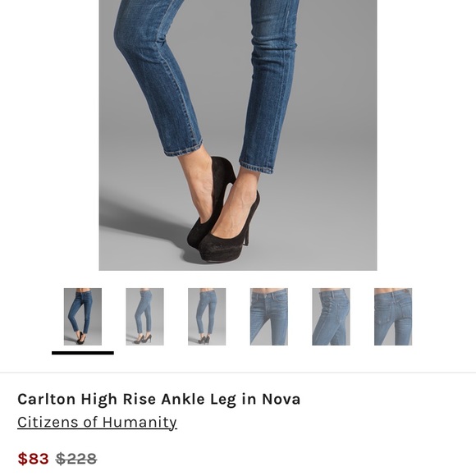
Task: Enlarge the main jeans product photo
Action: click(238, 135)
